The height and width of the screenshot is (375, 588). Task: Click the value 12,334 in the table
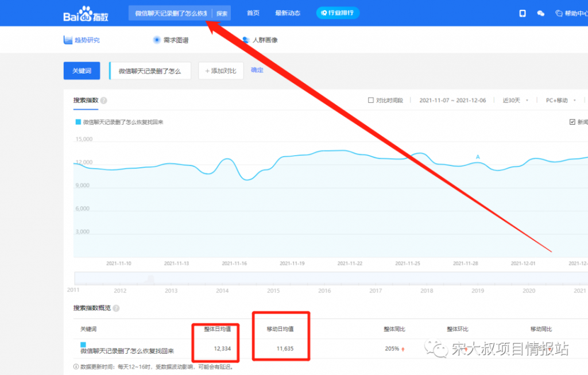pos(222,349)
